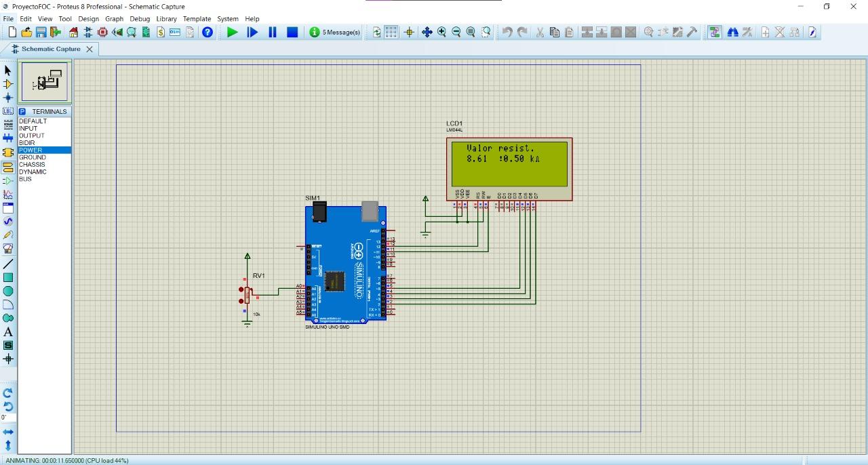Copy selection to clipboard icon

[554, 32]
